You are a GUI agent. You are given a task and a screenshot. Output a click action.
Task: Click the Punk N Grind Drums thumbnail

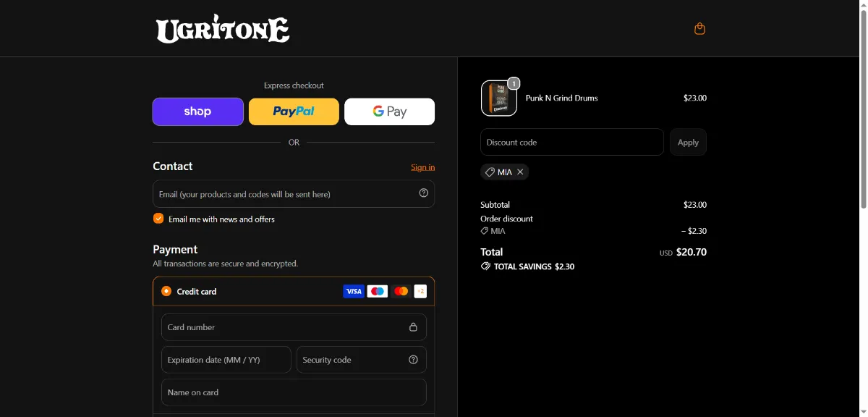point(499,98)
